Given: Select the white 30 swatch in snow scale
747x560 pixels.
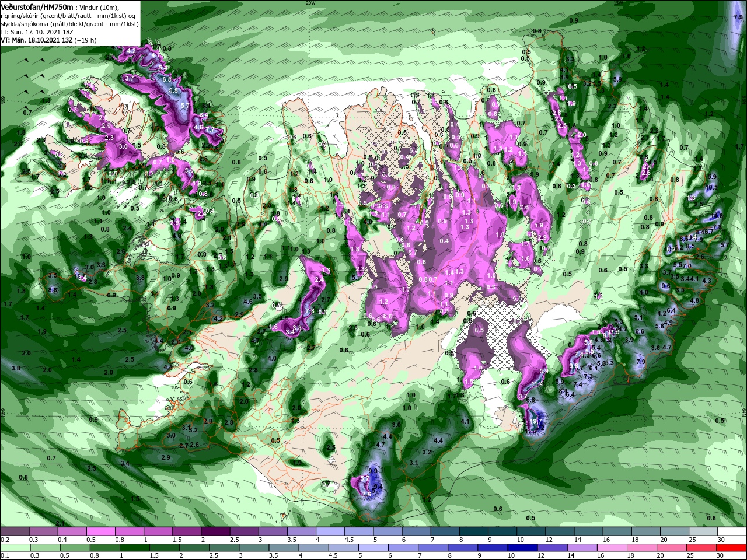Looking at the screenshot, I should point(732,531).
